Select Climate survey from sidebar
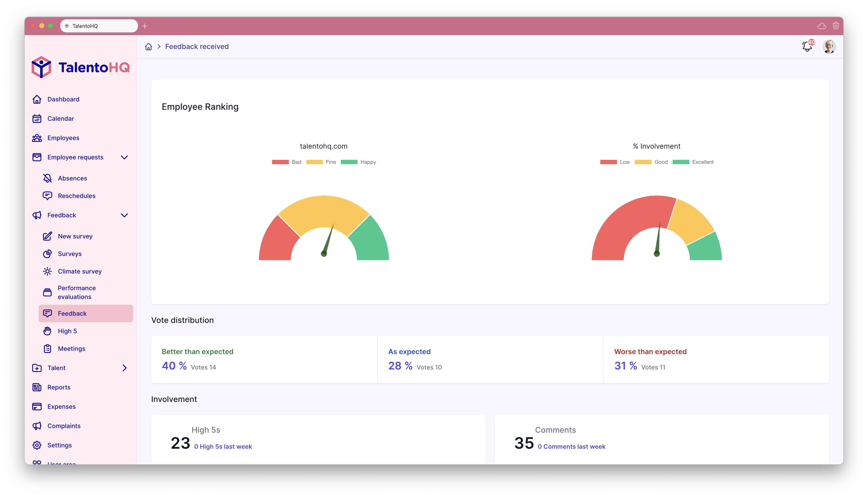The height and width of the screenshot is (497, 868). coord(80,271)
